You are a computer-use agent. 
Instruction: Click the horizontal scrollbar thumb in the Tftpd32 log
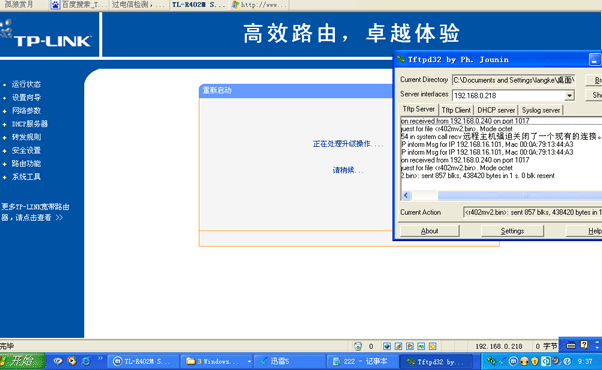point(520,195)
